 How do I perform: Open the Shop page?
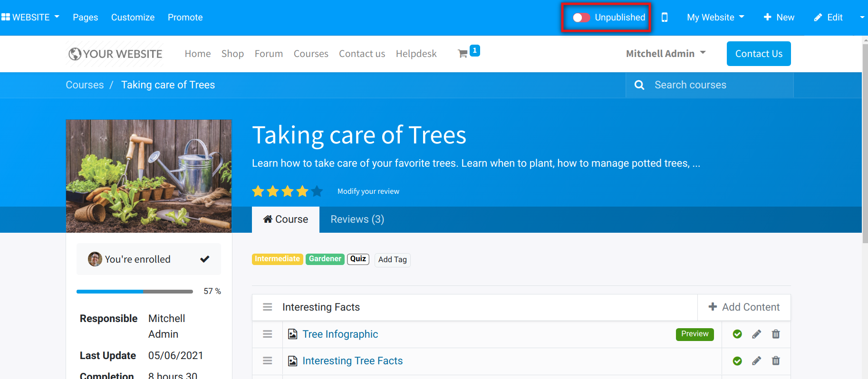point(232,54)
